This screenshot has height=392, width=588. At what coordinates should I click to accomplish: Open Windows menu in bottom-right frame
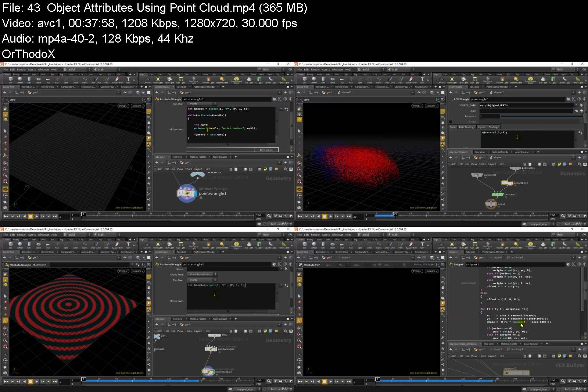tap(337, 235)
